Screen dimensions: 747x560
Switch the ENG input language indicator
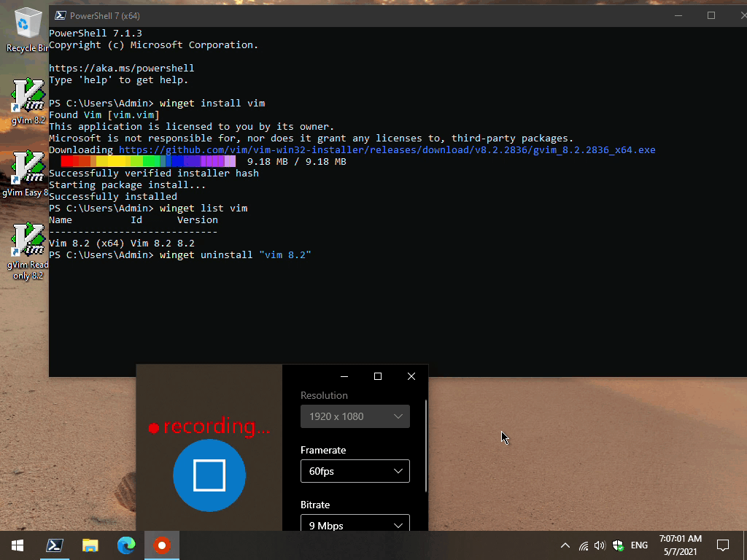(639, 545)
